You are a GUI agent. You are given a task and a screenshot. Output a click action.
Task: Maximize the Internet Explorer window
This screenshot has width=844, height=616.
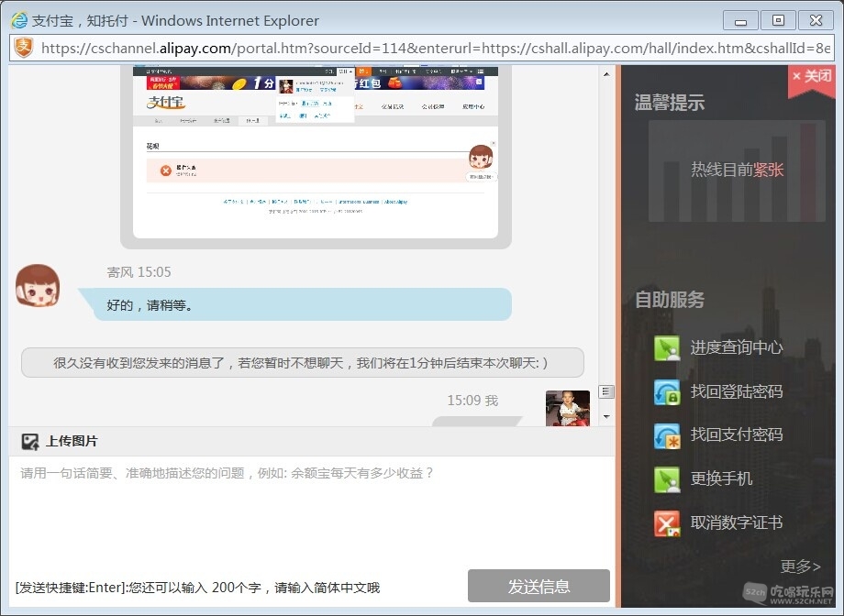coord(778,20)
